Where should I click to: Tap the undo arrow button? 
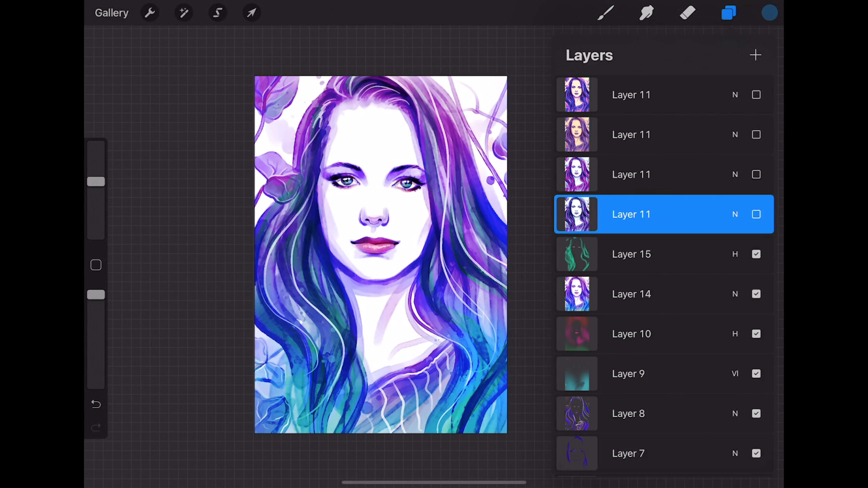(x=95, y=404)
